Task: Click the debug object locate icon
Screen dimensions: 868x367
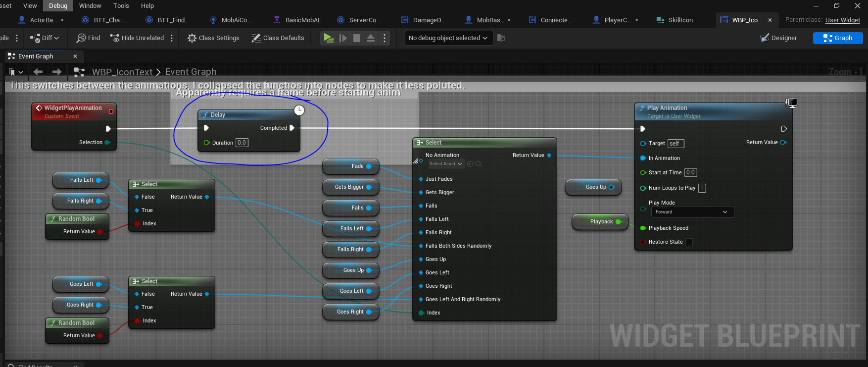Action: coord(501,38)
